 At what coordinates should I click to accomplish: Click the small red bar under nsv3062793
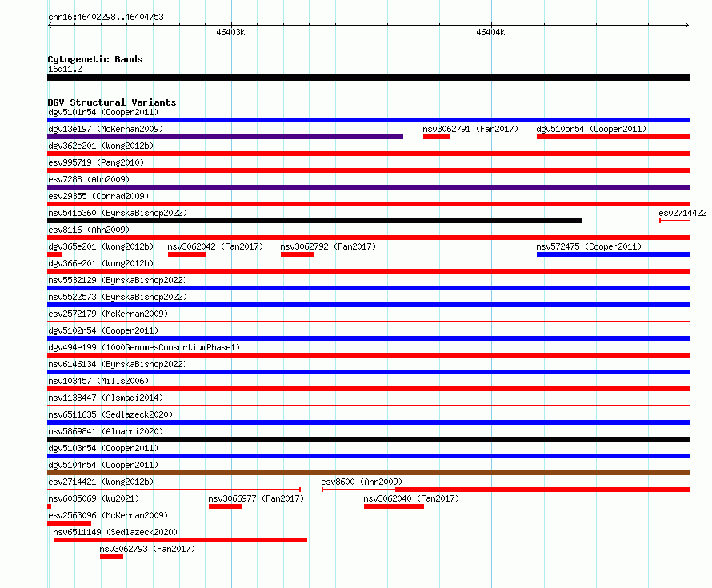point(112,557)
